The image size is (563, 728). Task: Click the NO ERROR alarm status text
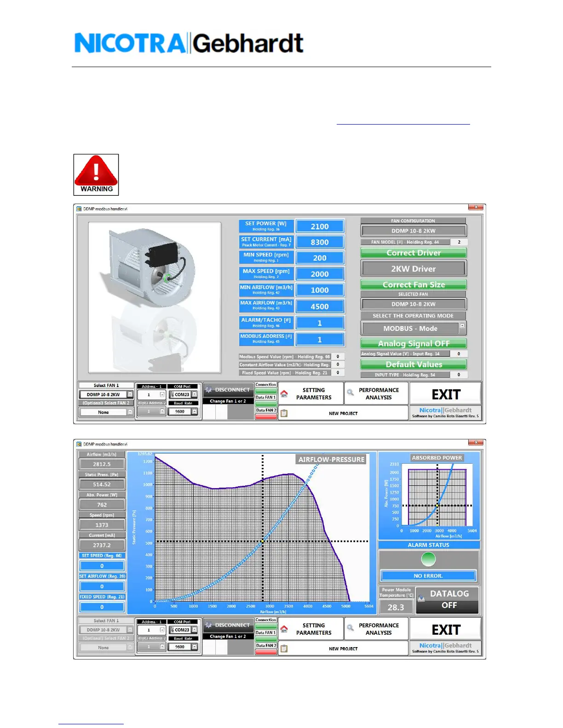pos(428,575)
